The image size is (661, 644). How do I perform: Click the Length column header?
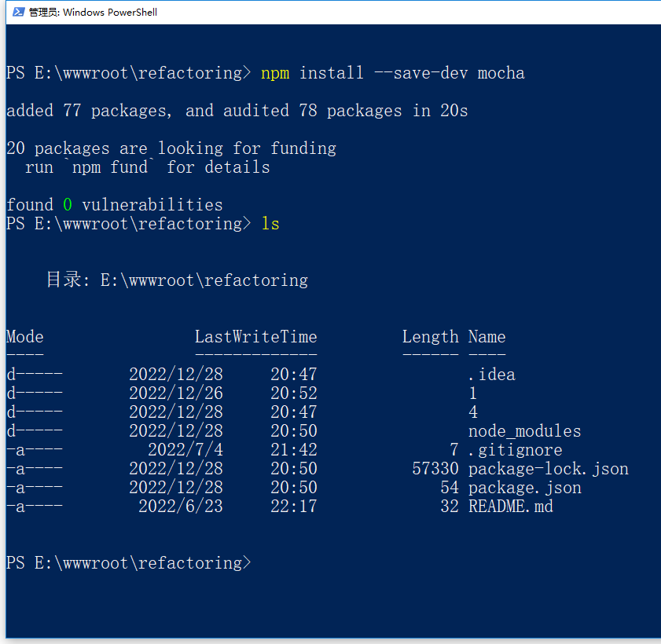(430, 337)
